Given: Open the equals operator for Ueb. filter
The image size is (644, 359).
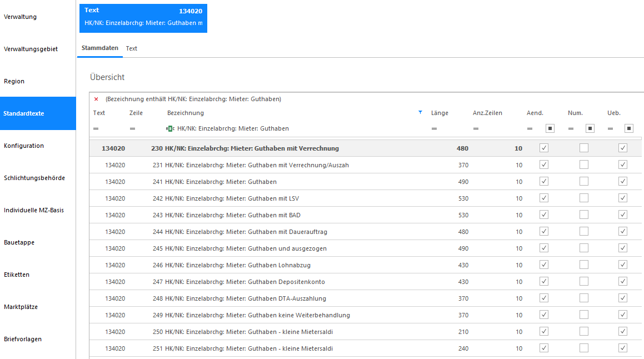Looking at the screenshot, I should tap(610, 128).
